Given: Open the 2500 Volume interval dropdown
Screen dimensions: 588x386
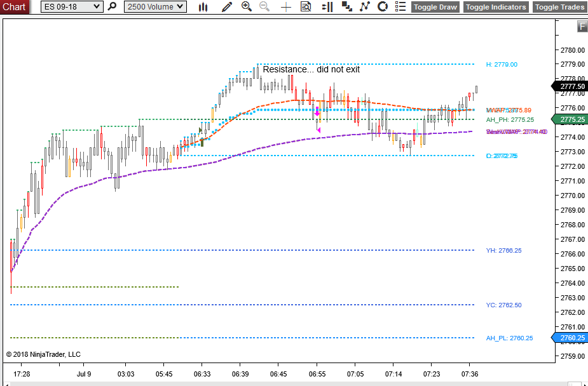Looking at the screenshot, I should click(155, 7).
